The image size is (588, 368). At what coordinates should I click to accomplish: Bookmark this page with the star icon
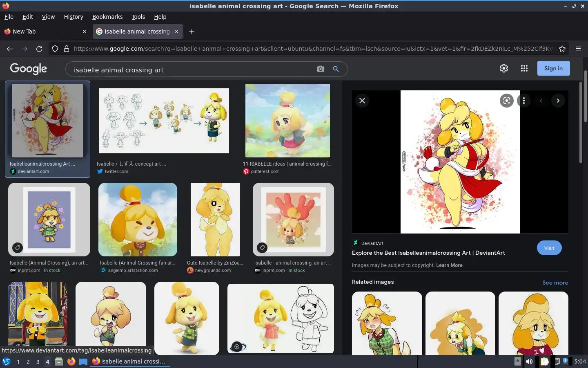point(562,49)
